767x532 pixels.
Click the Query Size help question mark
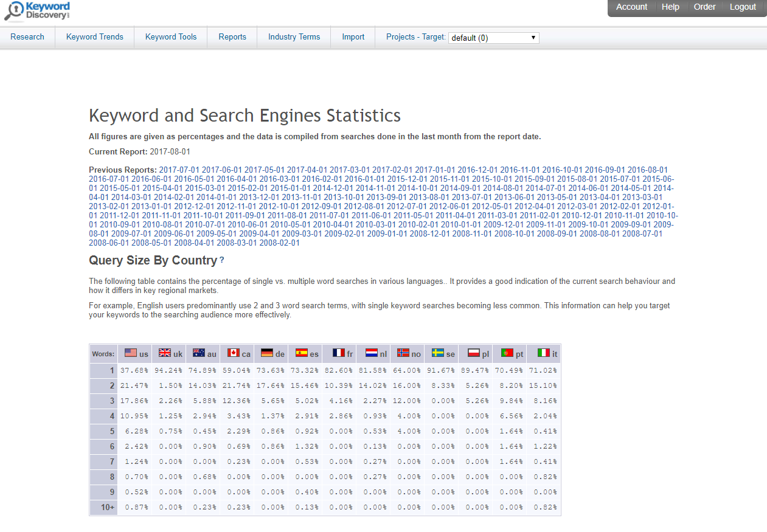(221, 260)
